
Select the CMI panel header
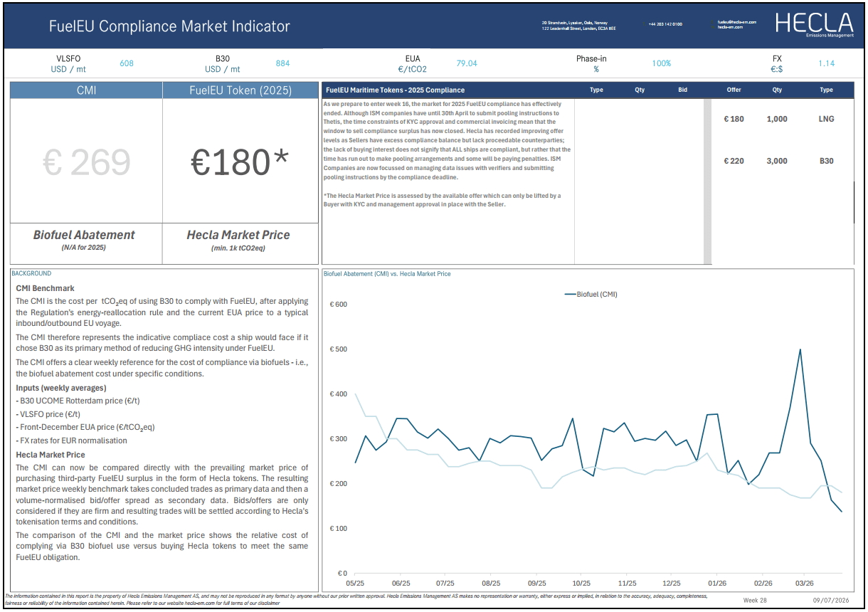tap(86, 90)
